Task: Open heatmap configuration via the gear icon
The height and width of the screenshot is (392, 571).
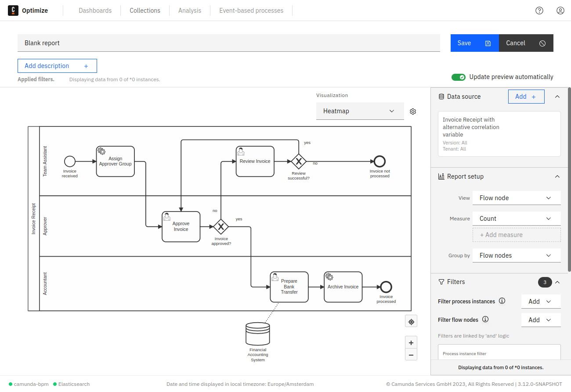Action: pyautogui.click(x=412, y=111)
